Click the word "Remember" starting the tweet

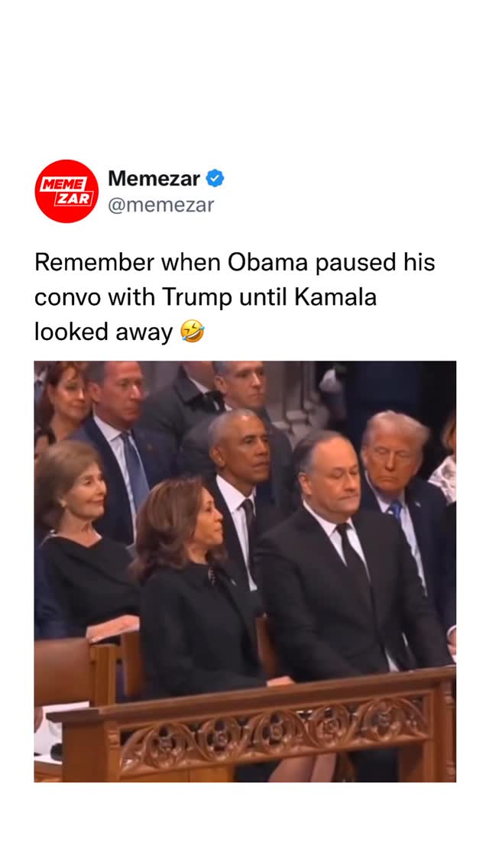94,263
